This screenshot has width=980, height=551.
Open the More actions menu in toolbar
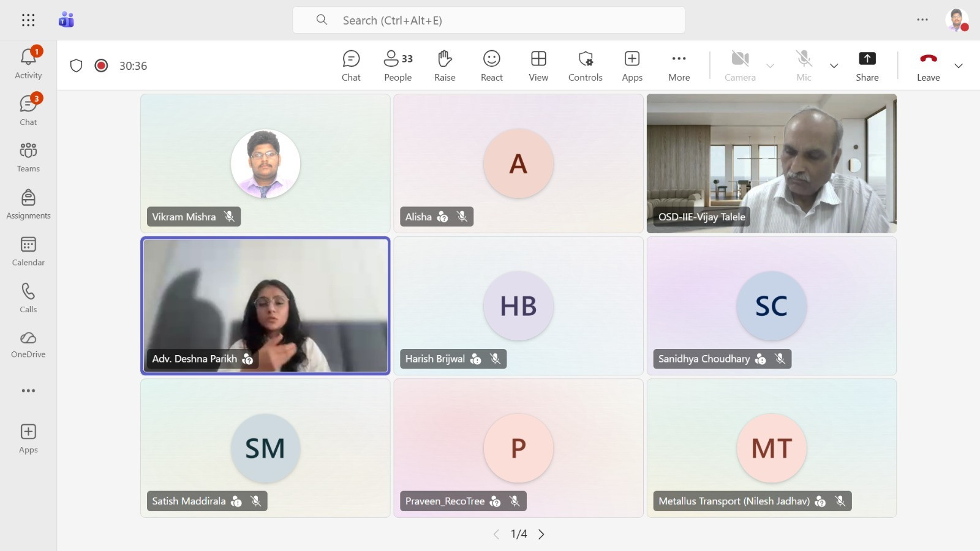click(x=679, y=66)
